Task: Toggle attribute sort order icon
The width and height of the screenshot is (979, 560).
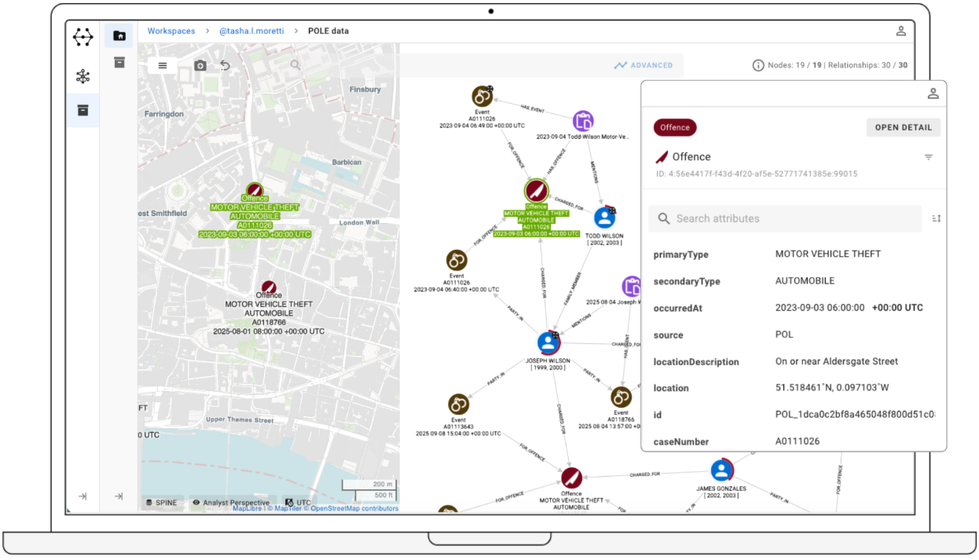Action: coord(936,218)
